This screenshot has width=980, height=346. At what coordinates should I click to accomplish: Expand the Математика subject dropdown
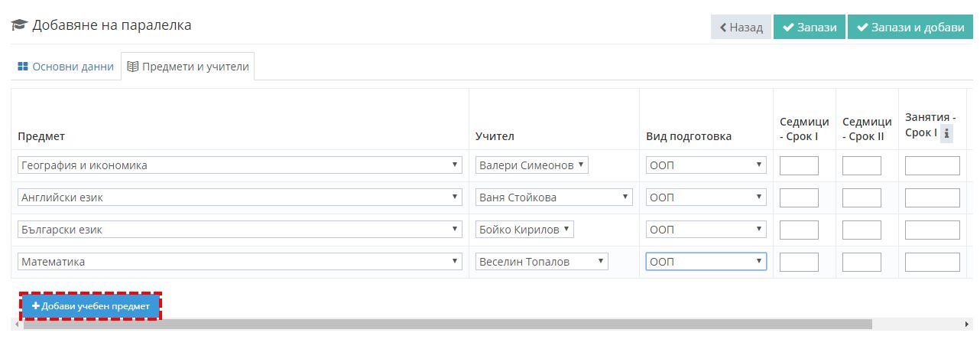tap(240, 262)
